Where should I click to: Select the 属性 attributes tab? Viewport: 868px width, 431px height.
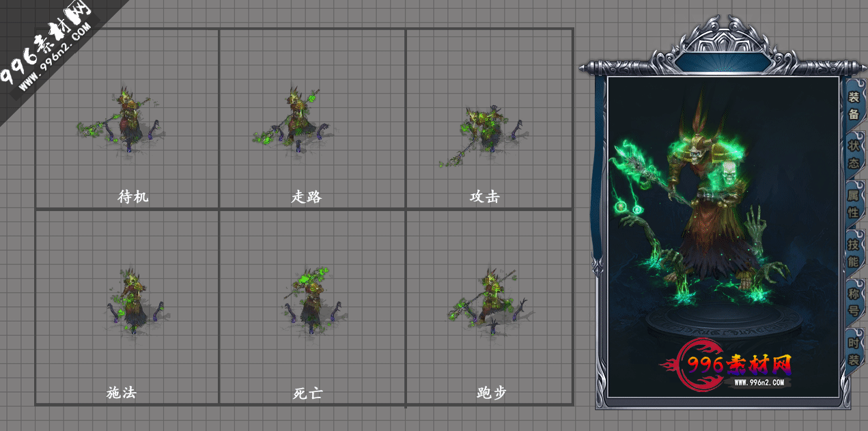pyautogui.click(x=854, y=204)
